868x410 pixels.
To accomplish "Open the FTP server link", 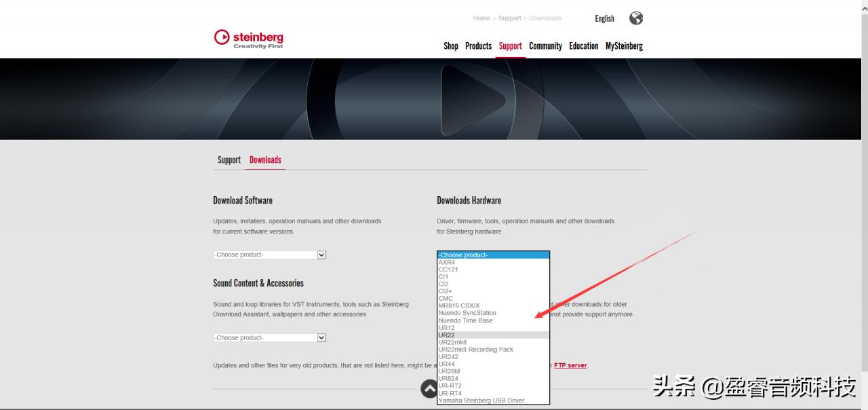I will [x=570, y=365].
